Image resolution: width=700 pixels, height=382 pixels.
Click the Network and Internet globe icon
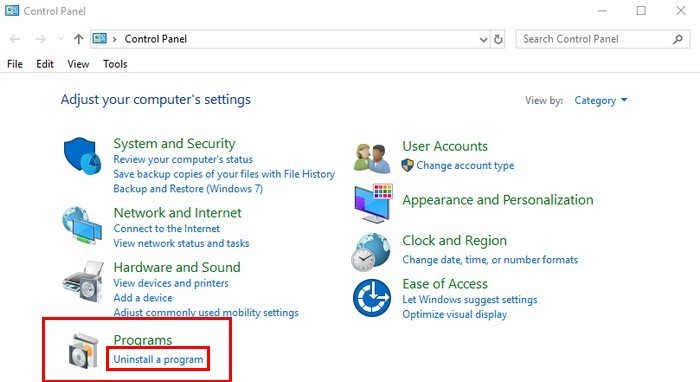point(82,225)
